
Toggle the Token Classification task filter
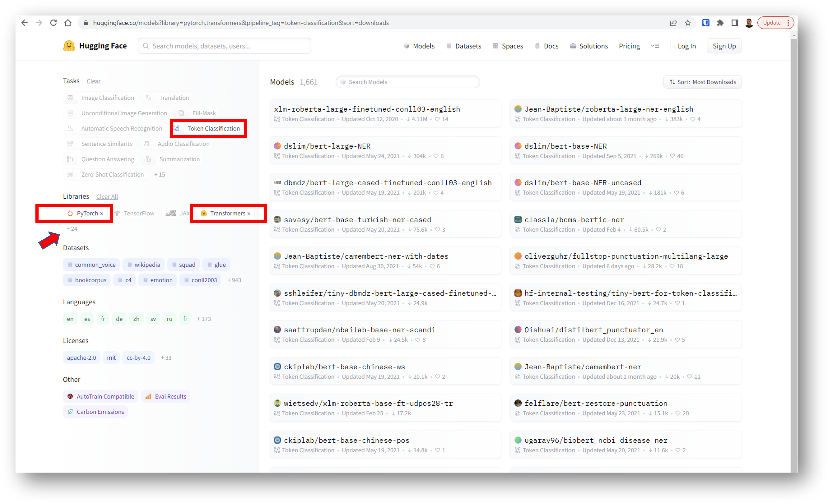(x=209, y=128)
